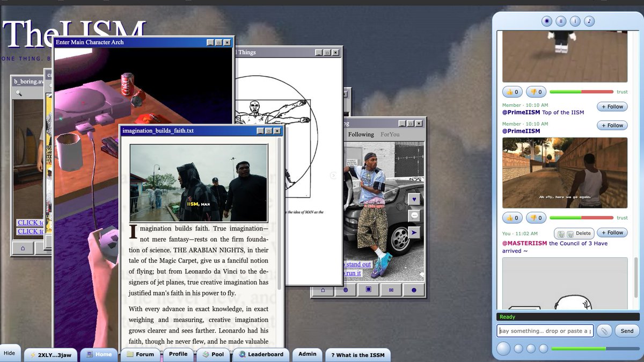
Task: Click the 'Ready' status bar text
Action: click(x=507, y=317)
